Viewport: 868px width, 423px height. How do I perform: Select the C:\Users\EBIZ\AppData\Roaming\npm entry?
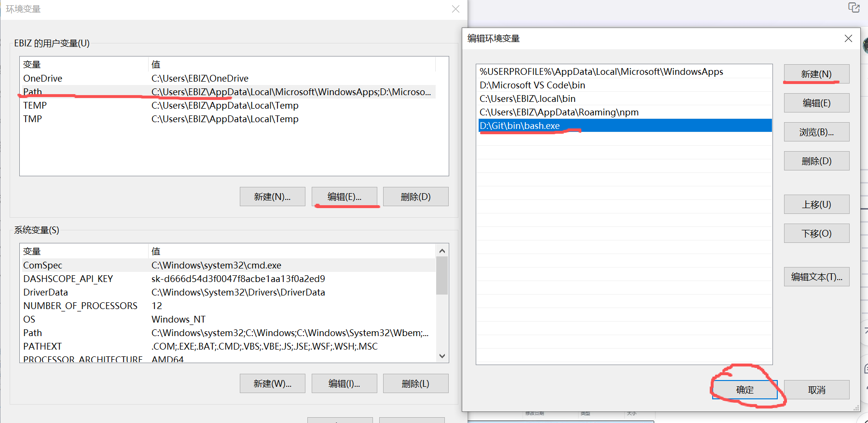click(624, 112)
